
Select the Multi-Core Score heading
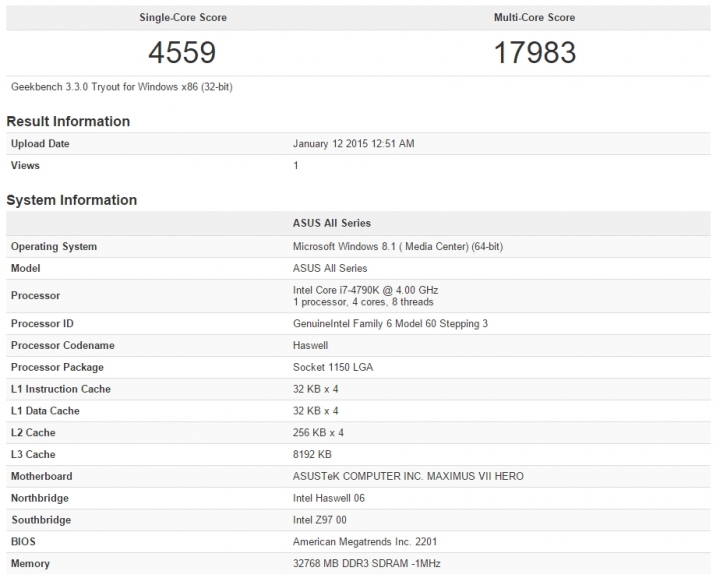(x=534, y=17)
